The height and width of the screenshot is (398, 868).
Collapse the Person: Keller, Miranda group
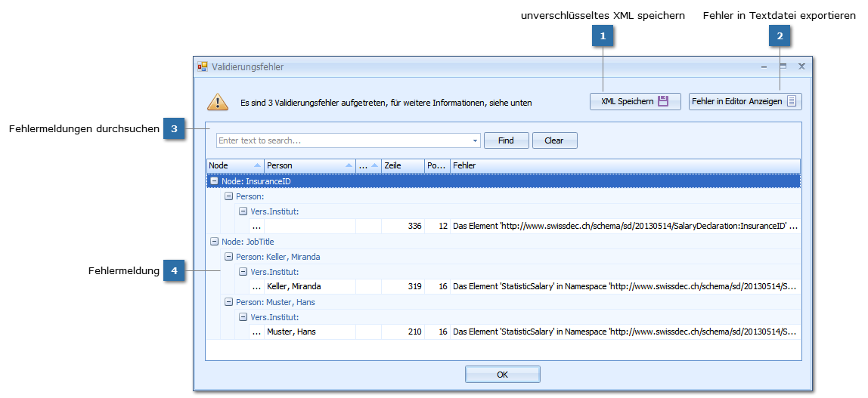click(x=228, y=257)
